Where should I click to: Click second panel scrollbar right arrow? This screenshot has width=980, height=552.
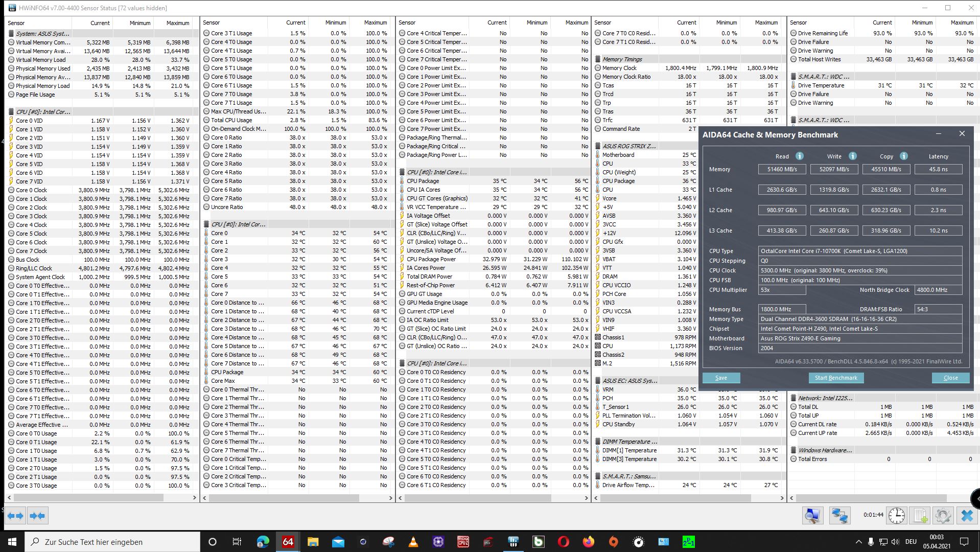point(390,497)
